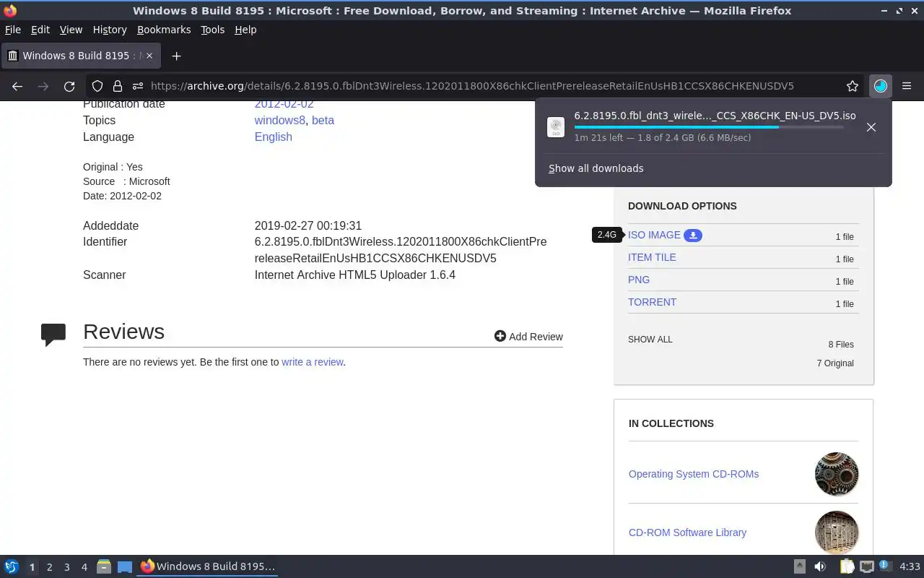Screen dimensions: 924x578
Task: Toggle the downloads panel toolbar button
Action: 880,86
